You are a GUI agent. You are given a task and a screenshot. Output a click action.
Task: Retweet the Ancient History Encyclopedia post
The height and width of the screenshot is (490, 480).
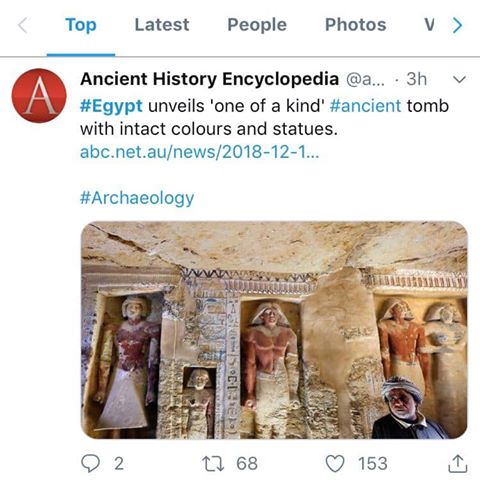tap(213, 464)
